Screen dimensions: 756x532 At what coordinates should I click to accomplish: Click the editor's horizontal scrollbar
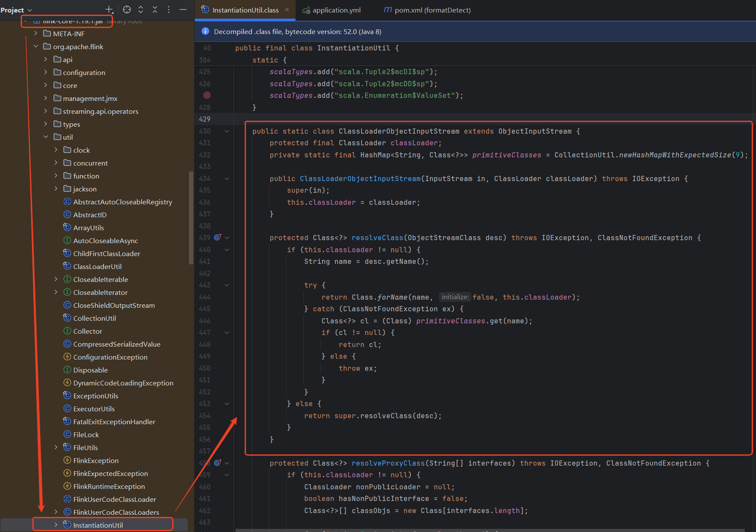(x=490, y=530)
